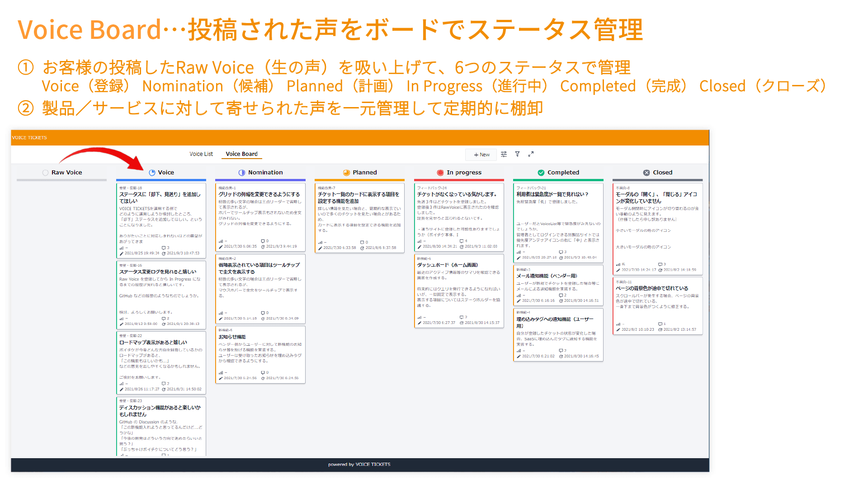This screenshot has height=488, width=868.
Task: Click the Closed gray X icon
Action: pyautogui.click(x=646, y=173)
